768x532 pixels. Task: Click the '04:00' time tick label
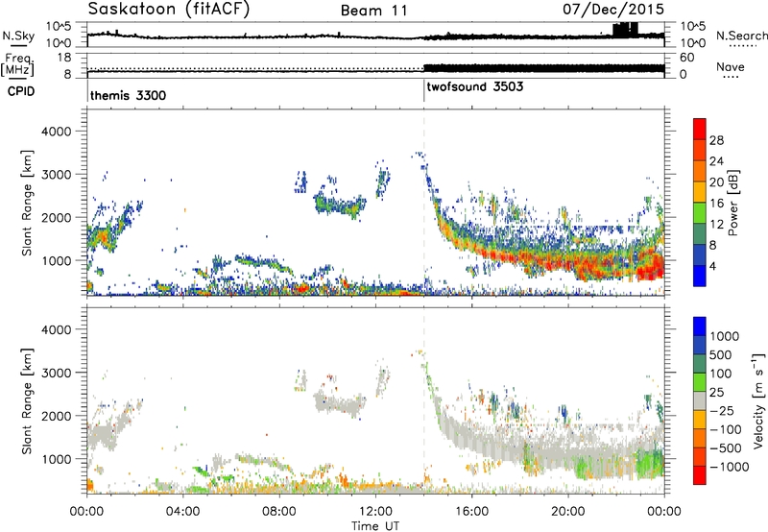point(182,512)
